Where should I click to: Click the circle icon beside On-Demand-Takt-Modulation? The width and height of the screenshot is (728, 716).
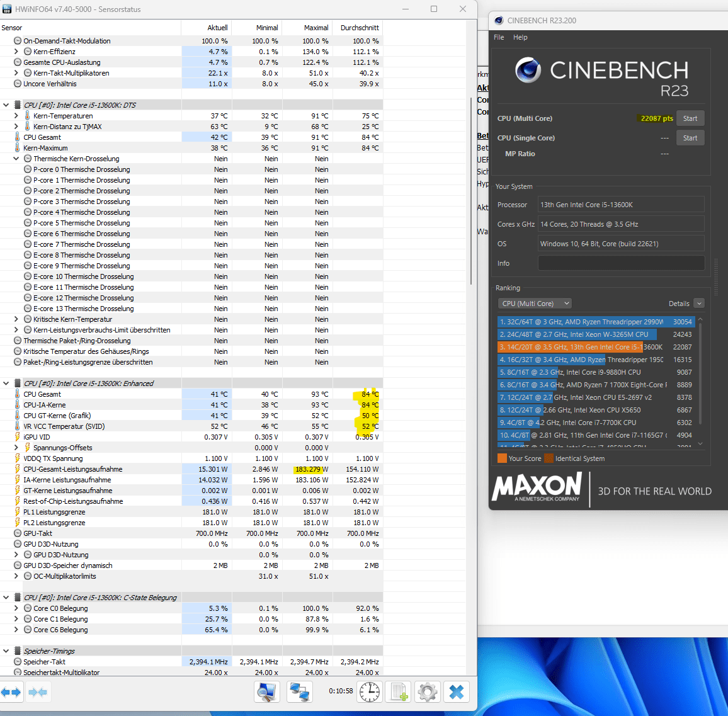[x=18, y=41]
